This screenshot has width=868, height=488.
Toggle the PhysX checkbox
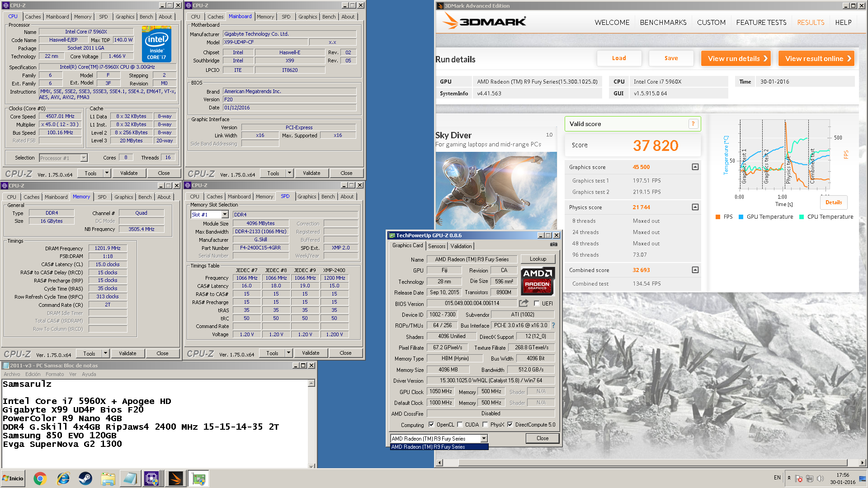pos(485,425)
